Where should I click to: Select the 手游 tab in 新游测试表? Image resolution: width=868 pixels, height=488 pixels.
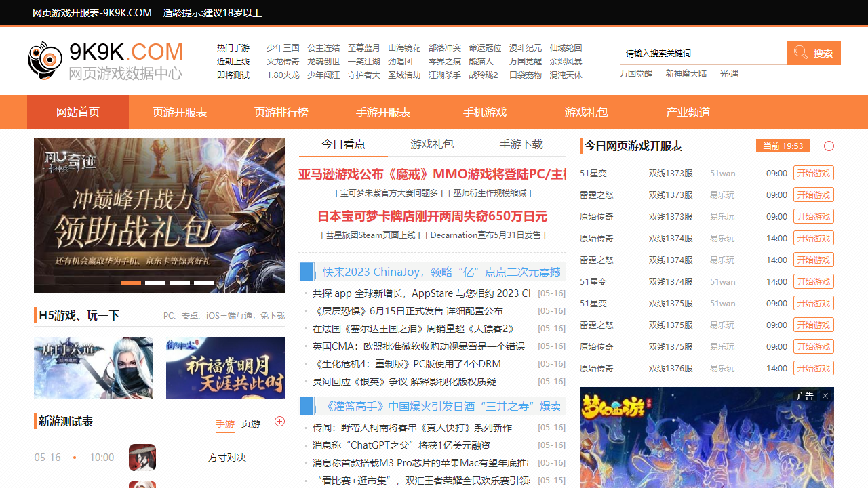[x=225, y=424]
